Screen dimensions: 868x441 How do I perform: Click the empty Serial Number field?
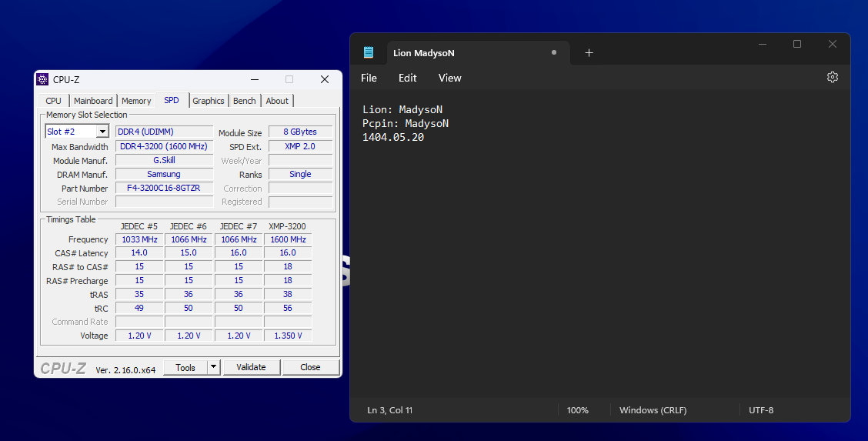pos(164,202)
